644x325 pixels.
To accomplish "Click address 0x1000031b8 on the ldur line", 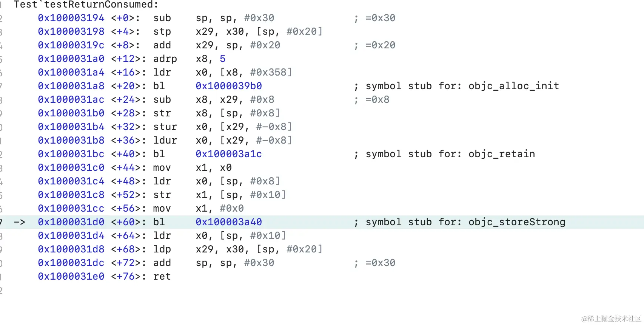I will [71, 141].
